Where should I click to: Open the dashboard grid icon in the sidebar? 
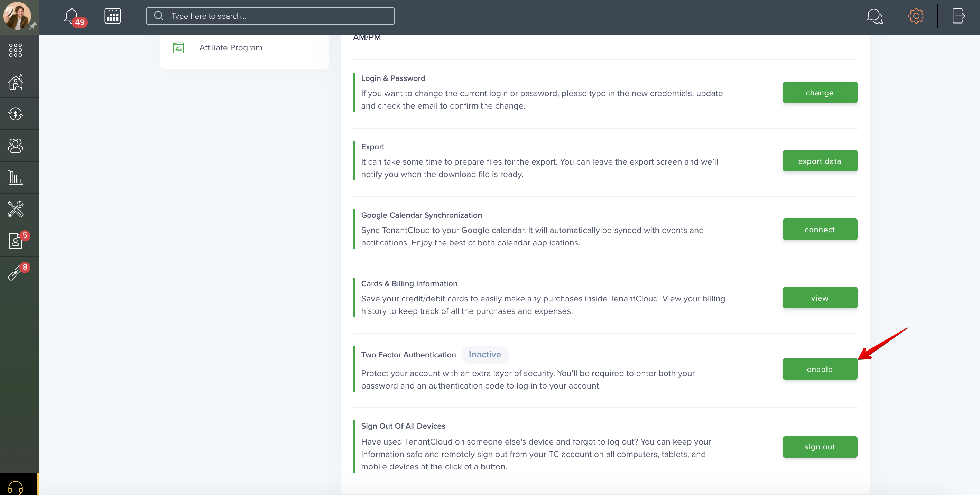pyautogui.click(x=16, y=50)
